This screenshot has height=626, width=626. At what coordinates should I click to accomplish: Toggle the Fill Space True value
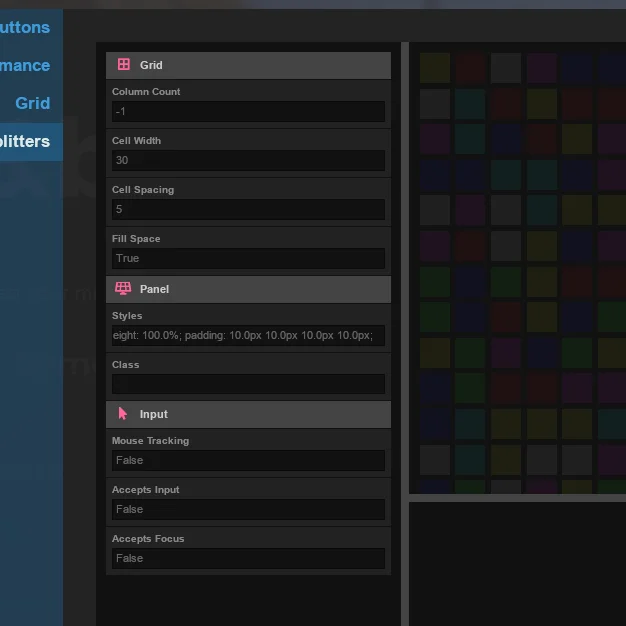pos(248,258)
